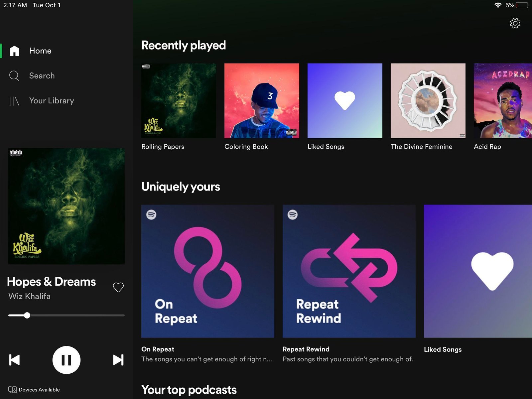Like Hopes & Dreams with heart icon
The image size is (532, 399).
pos(118,287)
